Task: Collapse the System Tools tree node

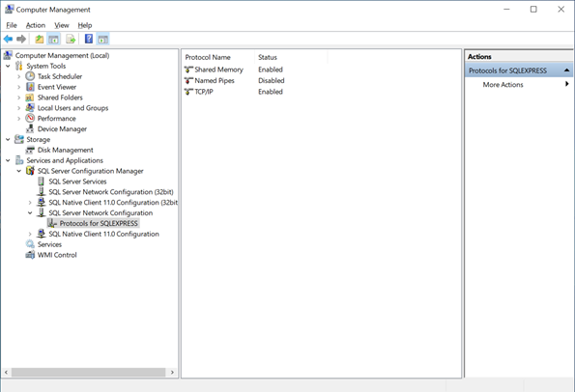Action: (x=8, y=66)
